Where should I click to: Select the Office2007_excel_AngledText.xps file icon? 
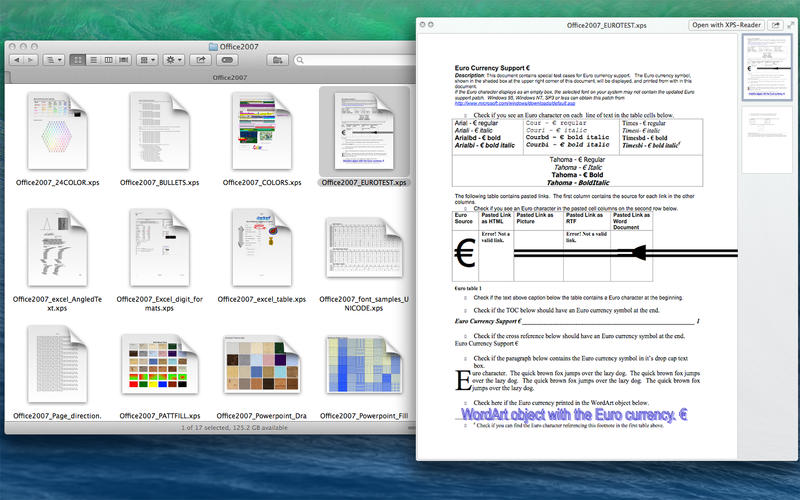pos(57,247)
